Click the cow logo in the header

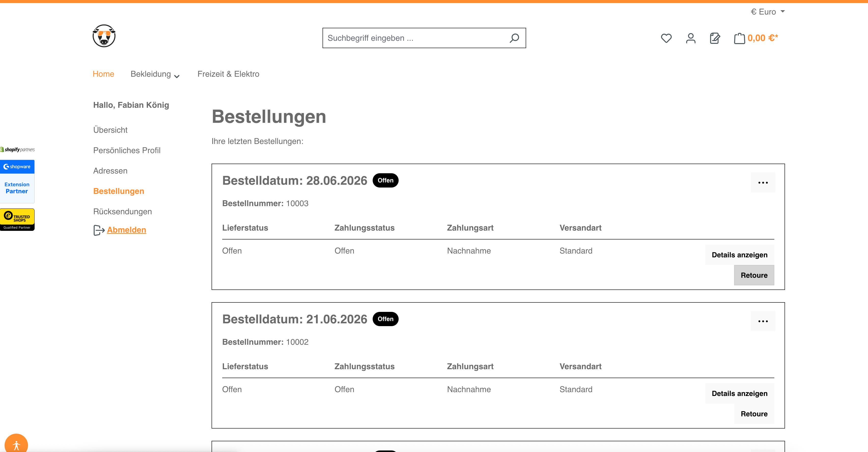pos(104,36)
